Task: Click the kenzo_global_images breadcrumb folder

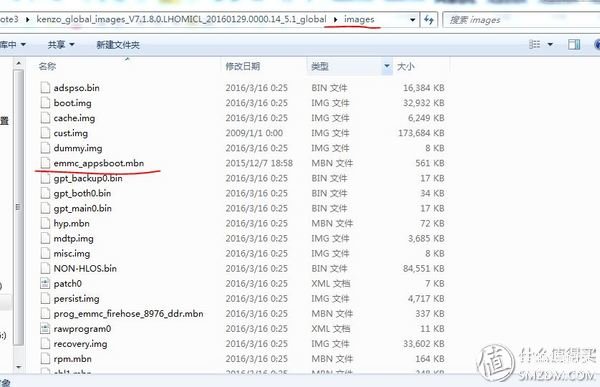Action: point(181,19)
